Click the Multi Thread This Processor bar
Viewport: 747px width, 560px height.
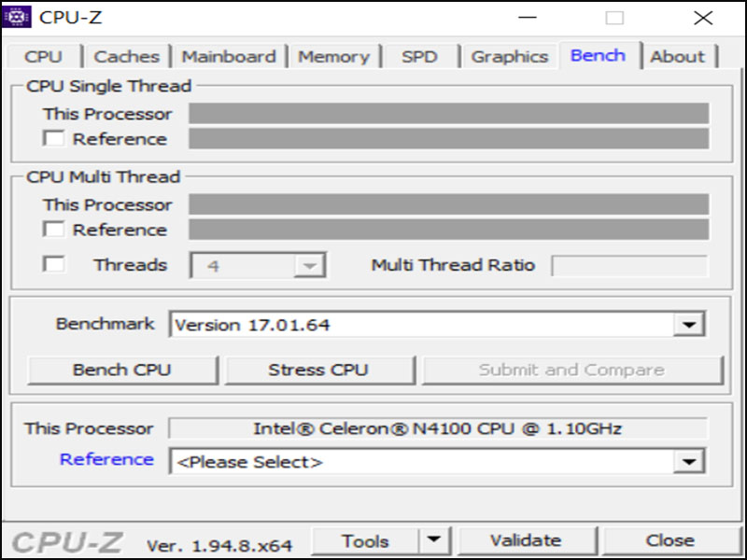tap(449, 203)
